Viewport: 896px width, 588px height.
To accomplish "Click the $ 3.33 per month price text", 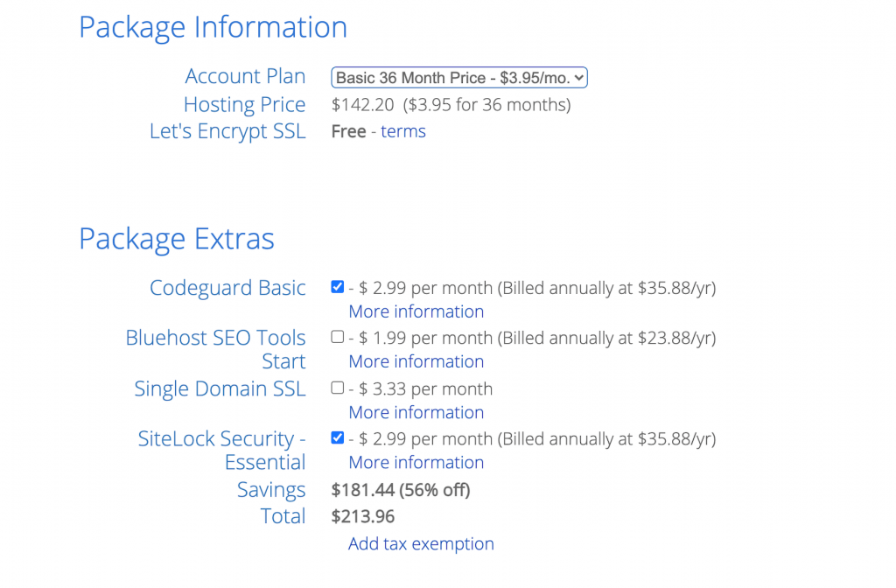I will tap(425, 389).
